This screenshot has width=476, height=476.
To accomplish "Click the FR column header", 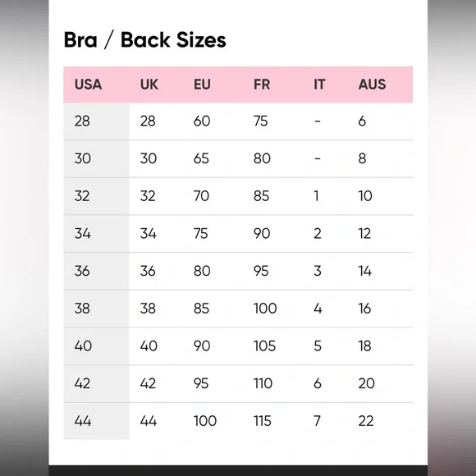I will (262, 85).
